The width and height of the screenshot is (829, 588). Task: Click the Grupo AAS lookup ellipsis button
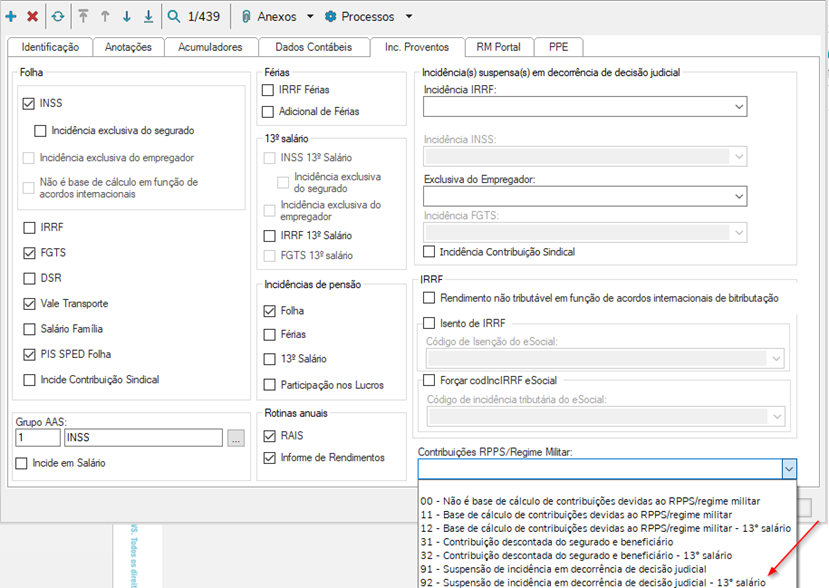click(x=236, y=438)
